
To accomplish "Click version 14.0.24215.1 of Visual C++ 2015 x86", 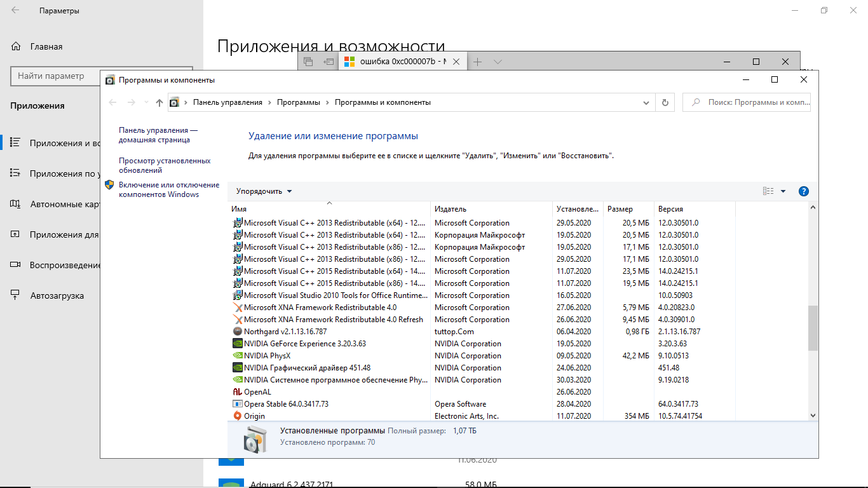I will [x=678, y=283].
